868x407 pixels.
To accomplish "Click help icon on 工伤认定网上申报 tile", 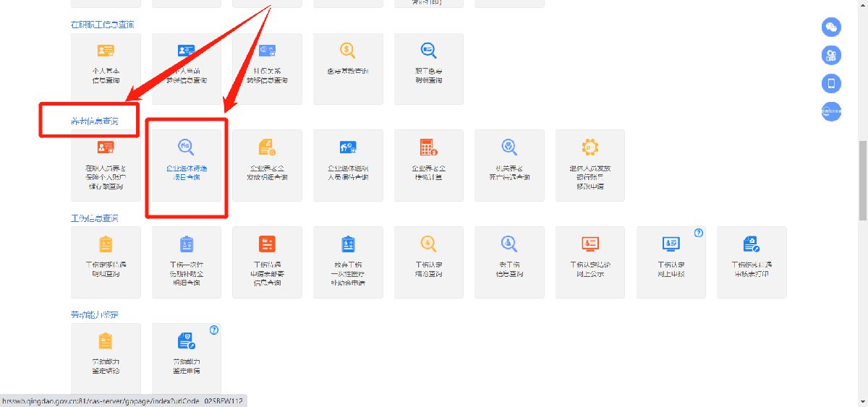I will (x=698, y=233).
